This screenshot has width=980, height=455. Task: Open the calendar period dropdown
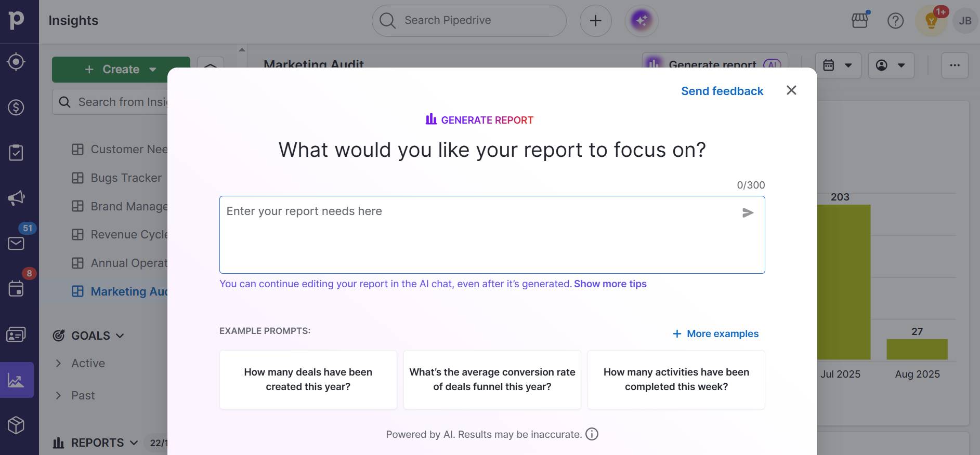pos(838,65)
